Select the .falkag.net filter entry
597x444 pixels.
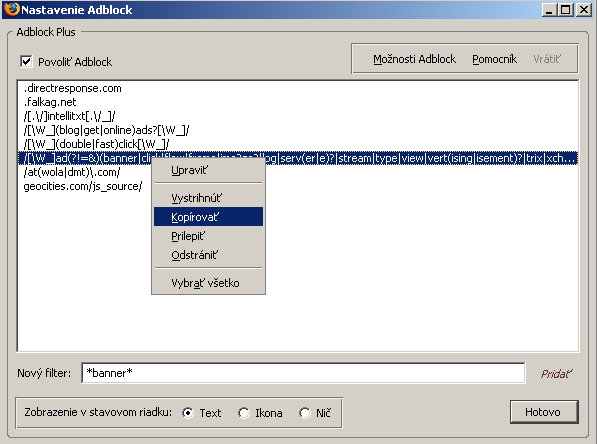tap(298, 102)
